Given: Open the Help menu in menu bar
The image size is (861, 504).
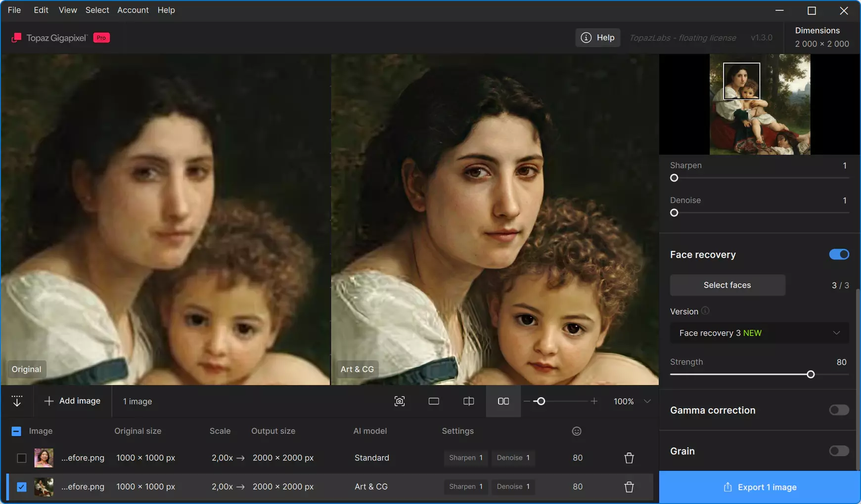Looking at the screenshot, I should coord(166,10).
